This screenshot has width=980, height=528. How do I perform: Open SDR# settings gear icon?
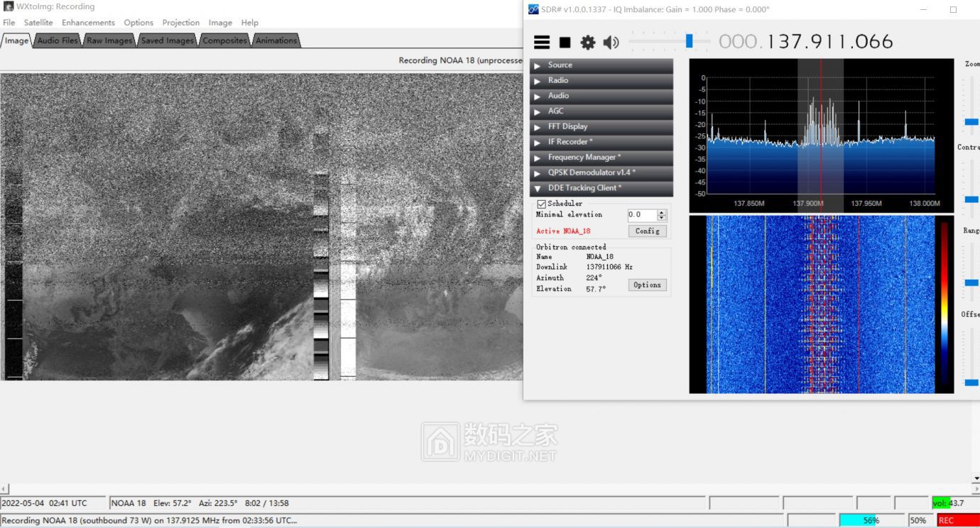(588, 43)
